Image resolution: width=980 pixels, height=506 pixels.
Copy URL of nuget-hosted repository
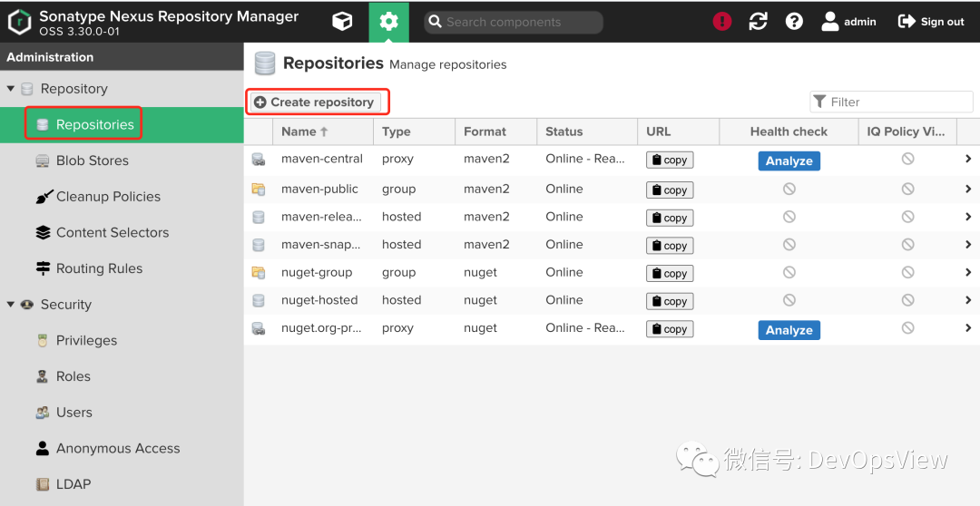(670, 301)
